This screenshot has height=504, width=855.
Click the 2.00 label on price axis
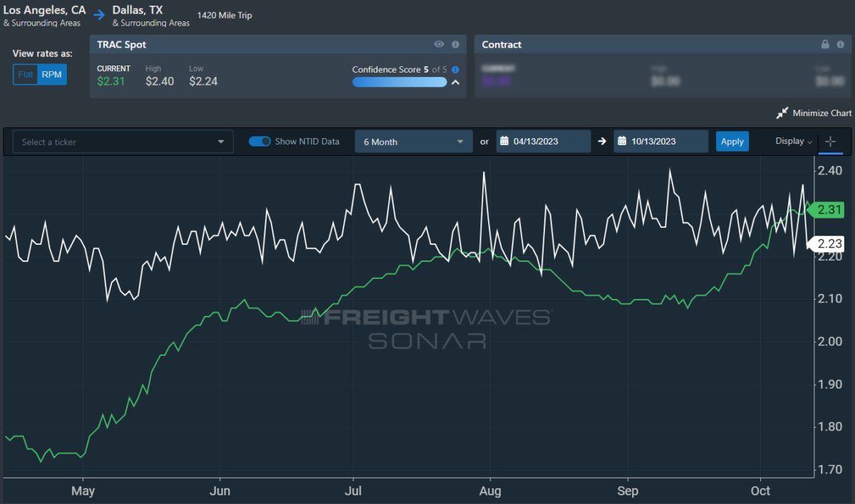[x=830, y=342]
